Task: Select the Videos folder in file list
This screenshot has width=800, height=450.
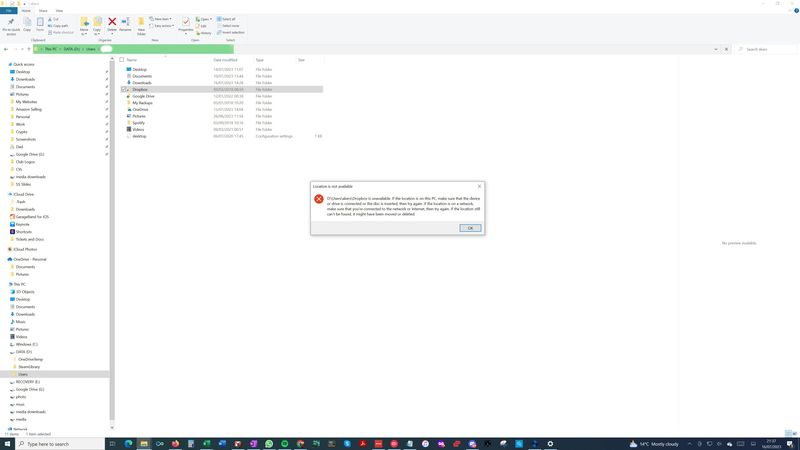Action: click(x=138, y=129)
